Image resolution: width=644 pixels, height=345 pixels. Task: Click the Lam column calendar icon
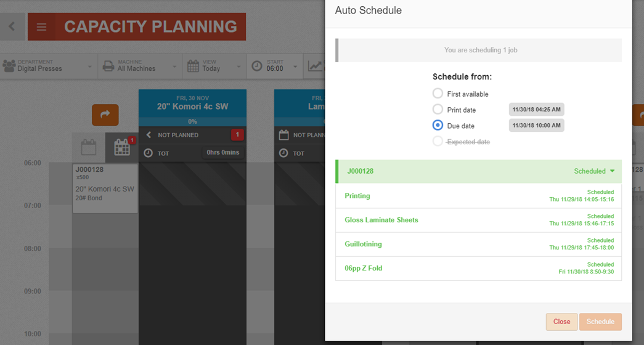point(283,135)
